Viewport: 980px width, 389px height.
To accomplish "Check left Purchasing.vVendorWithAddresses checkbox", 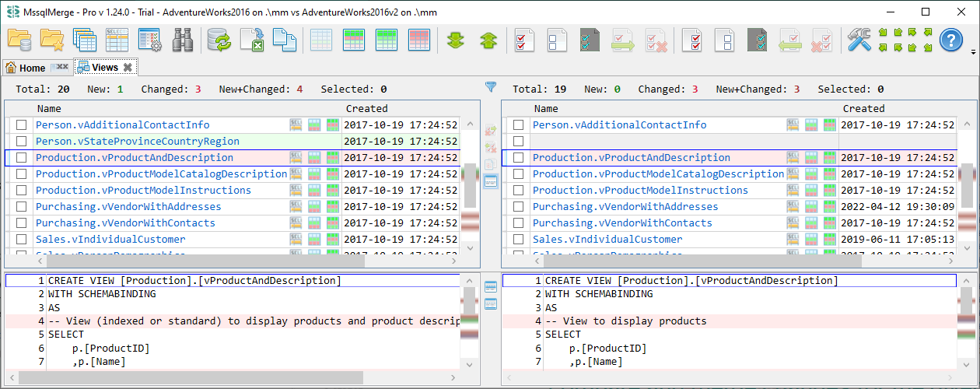I will [x=22, y=206].
